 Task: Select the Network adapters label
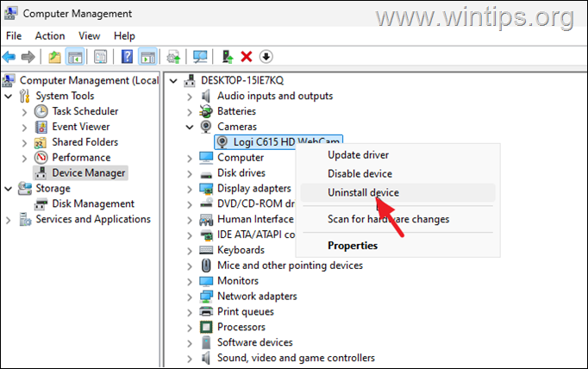click(x=257, y=297)
